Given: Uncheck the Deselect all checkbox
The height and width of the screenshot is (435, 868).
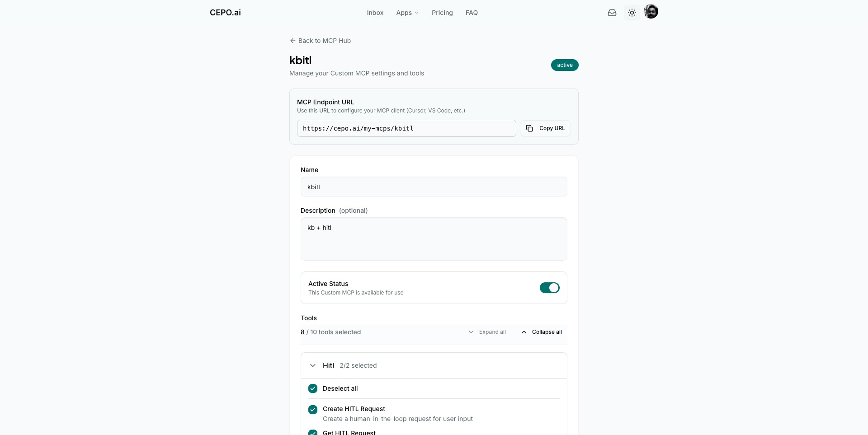Looking at the screenshot, I should pos(313,388).
